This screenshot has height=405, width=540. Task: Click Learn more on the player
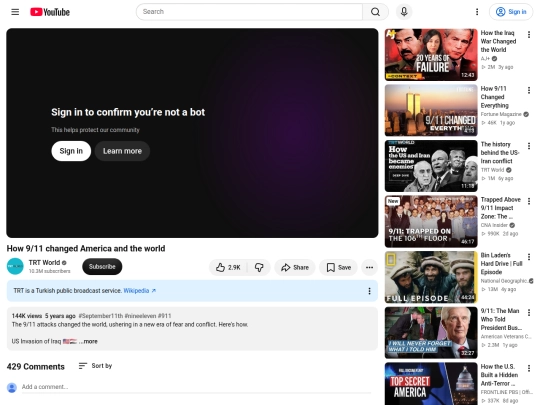tap(122, 151)
